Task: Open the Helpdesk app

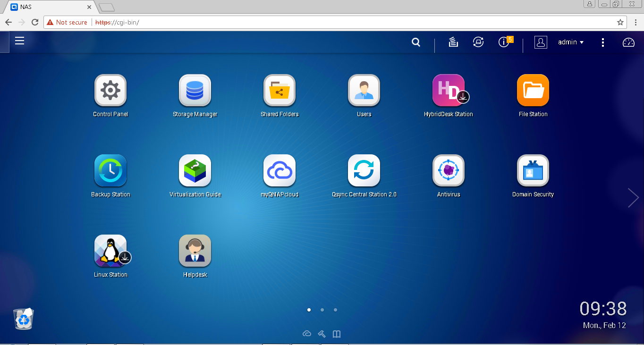Action: point(195,251)
